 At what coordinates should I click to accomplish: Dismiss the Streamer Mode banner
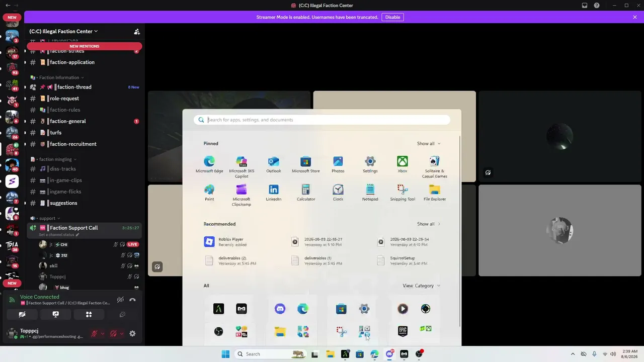(635, 17)
